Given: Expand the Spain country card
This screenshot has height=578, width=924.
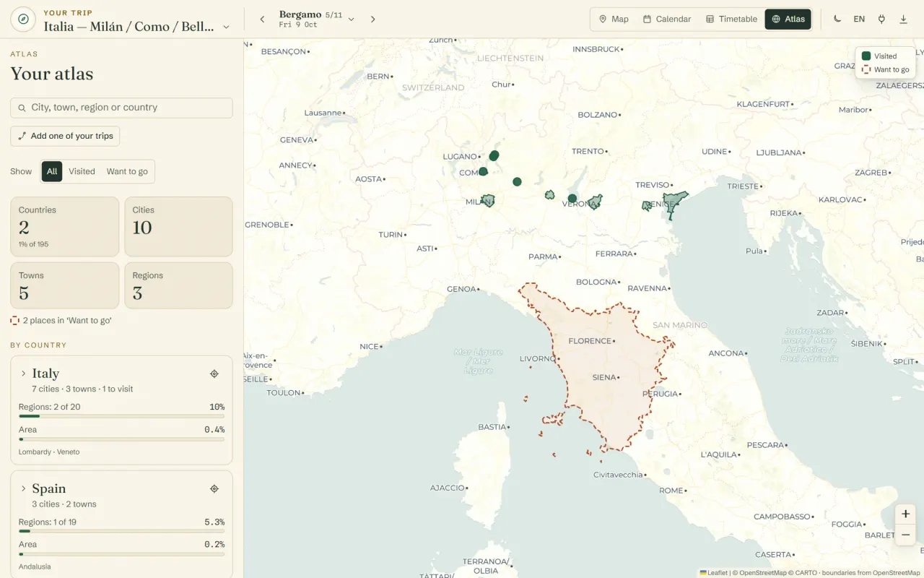Looking at the screenshot, I should (24, 488).
